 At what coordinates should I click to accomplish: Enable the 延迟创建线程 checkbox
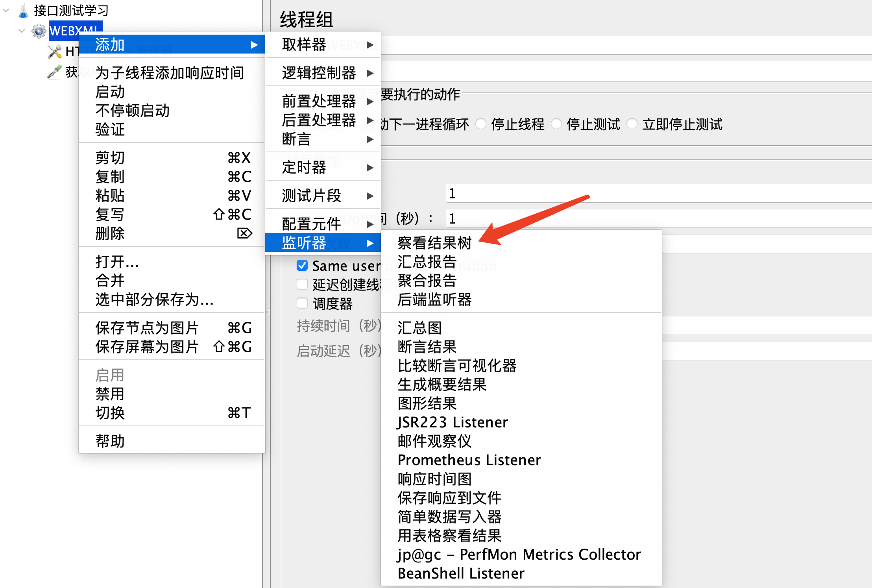point(302,284)
